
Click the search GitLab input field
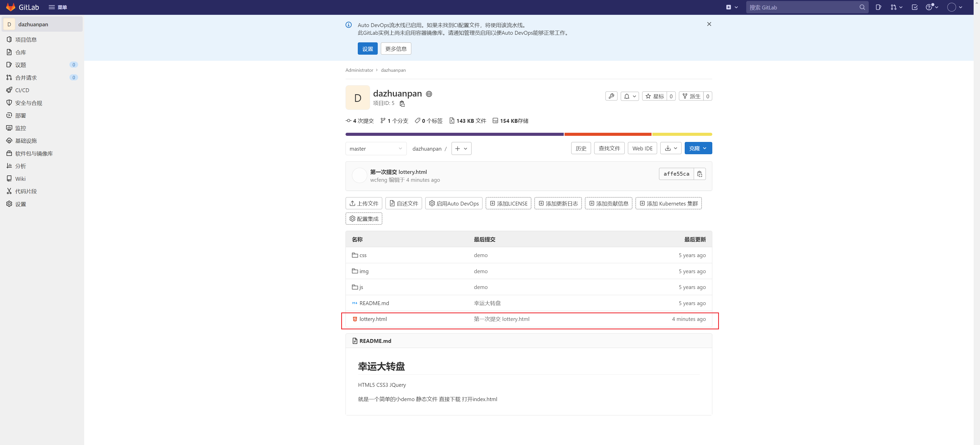[x=806, y=7]
